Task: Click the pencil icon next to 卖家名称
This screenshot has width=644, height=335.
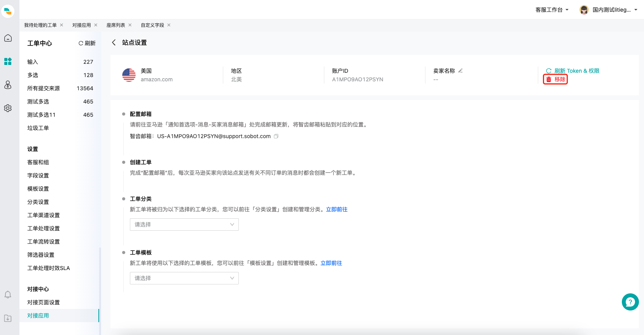Action: 460,71
